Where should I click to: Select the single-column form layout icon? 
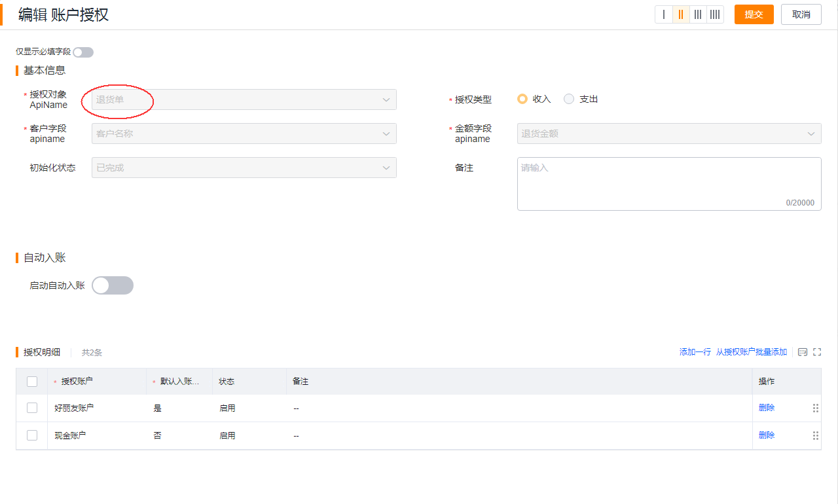pos(664,14)
